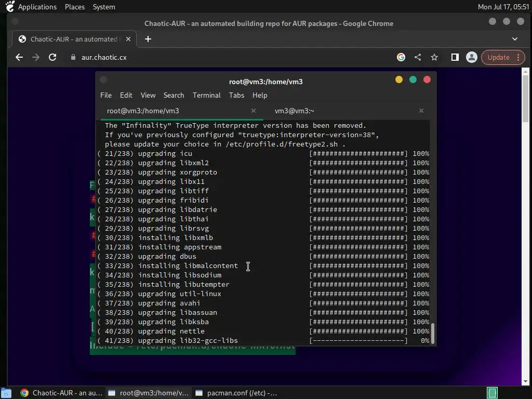
Task: Open terminal Edit menu
Action: coord(126,96)
